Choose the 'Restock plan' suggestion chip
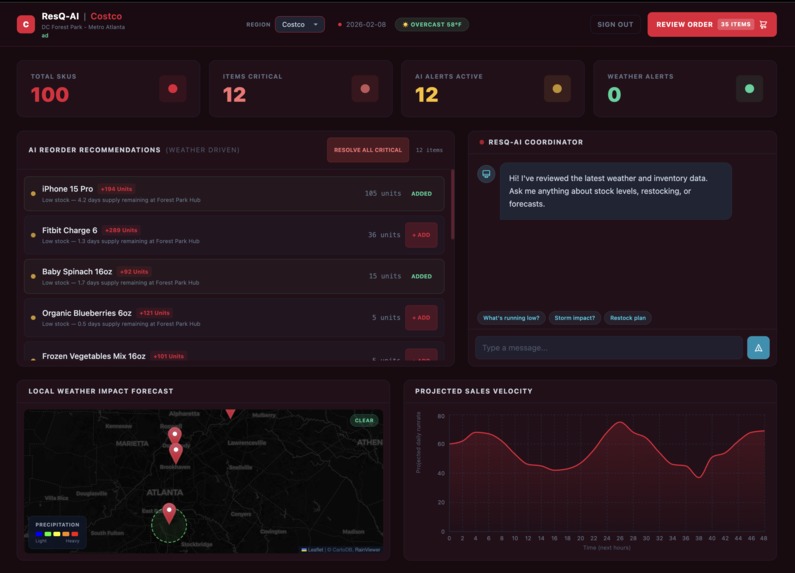795x573 pixels. 628,318
